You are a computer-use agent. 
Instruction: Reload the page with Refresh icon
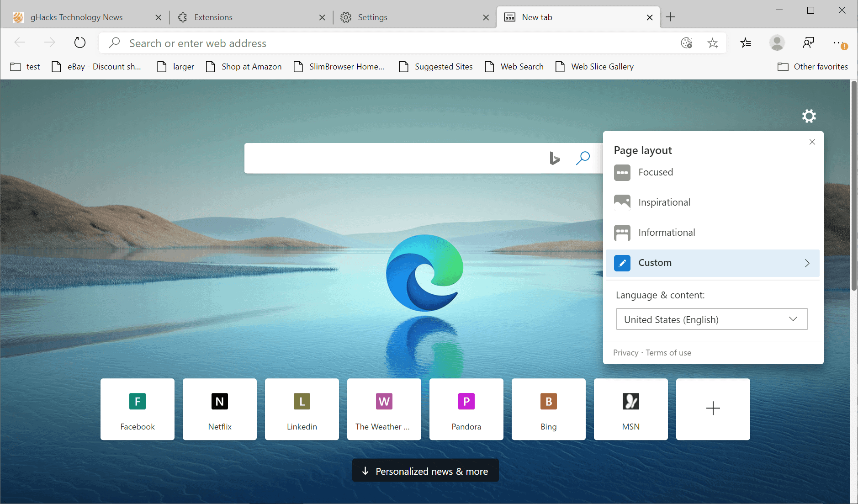pyautogui.click(x=80, y=43)
